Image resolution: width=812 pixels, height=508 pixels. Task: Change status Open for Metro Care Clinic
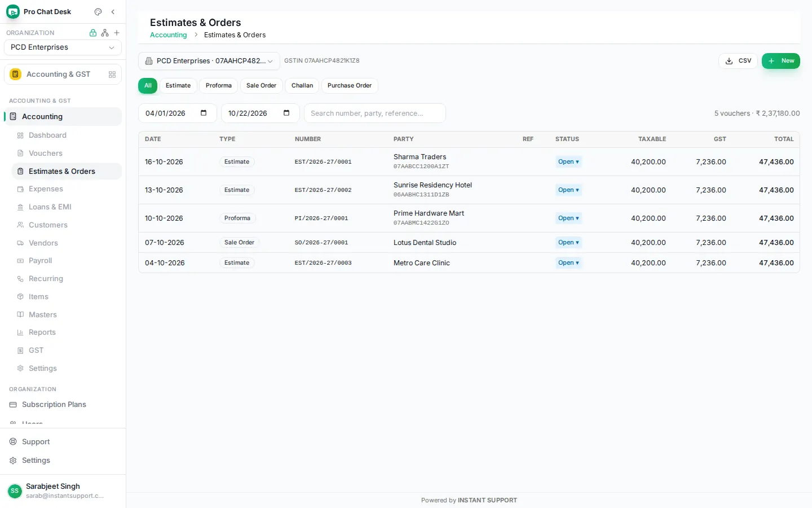tap(568, 263)
